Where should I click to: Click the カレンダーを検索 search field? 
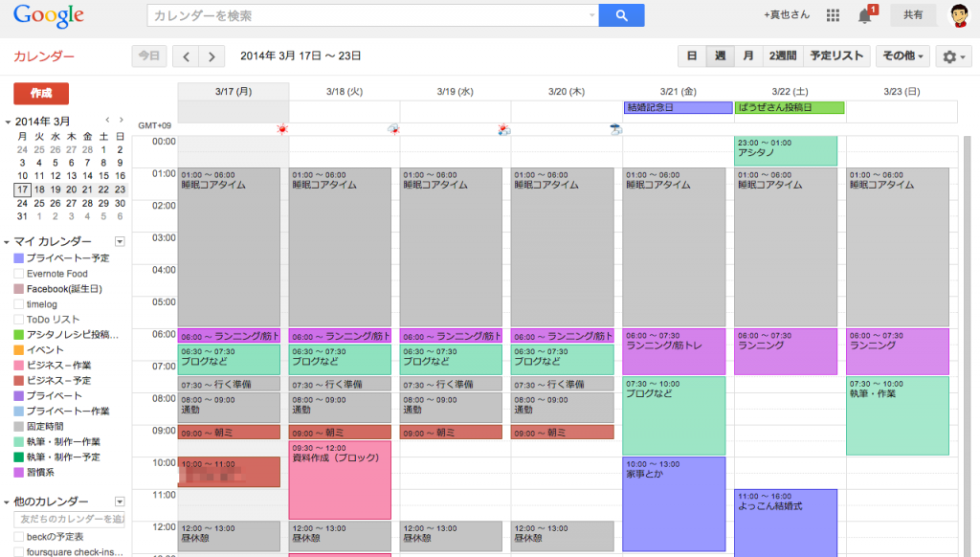pos(368,15)
